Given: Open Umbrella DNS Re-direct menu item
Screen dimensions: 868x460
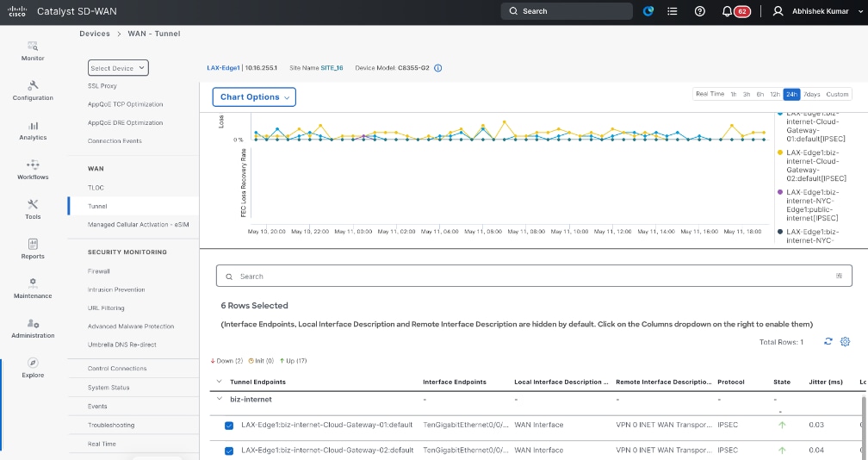Looking at the screenshot, I should click(121, 345).
